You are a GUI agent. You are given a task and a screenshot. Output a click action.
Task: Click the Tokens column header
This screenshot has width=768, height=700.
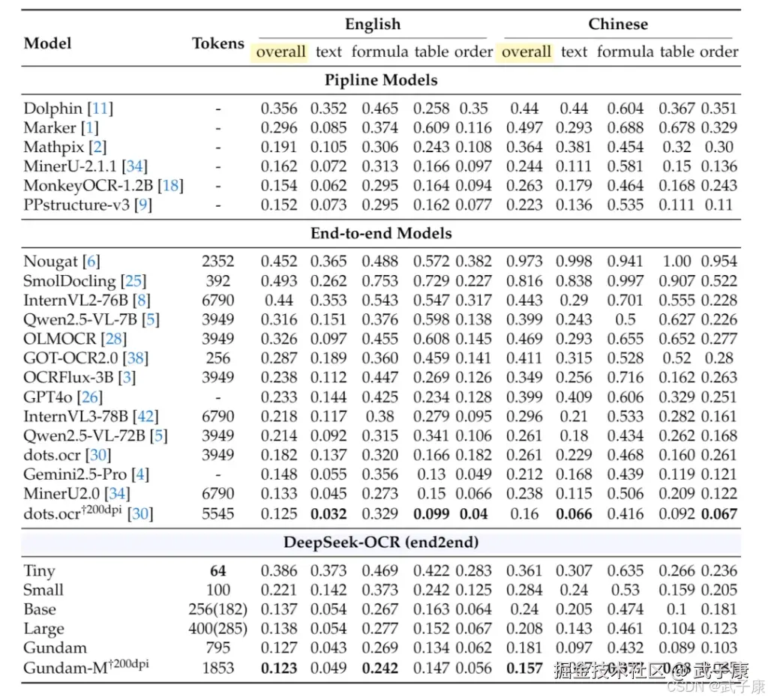[x=218, y=43]
